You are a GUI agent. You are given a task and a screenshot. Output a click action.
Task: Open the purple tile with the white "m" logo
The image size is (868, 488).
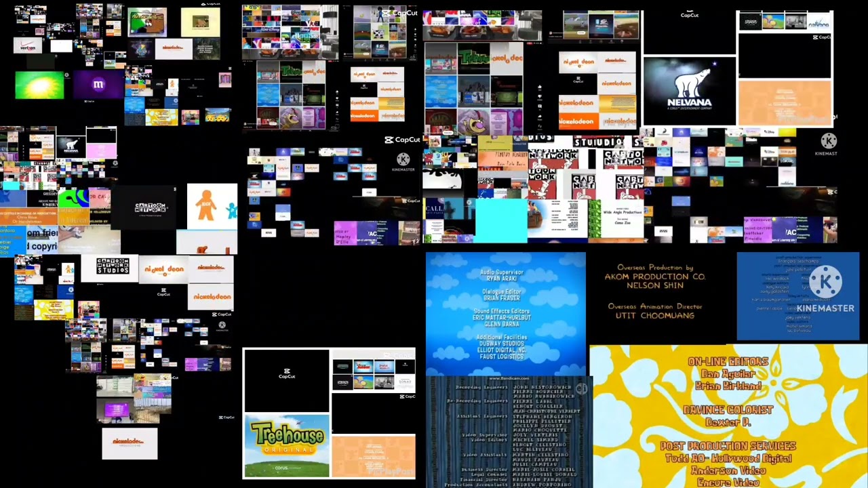[x=98, y=85]
